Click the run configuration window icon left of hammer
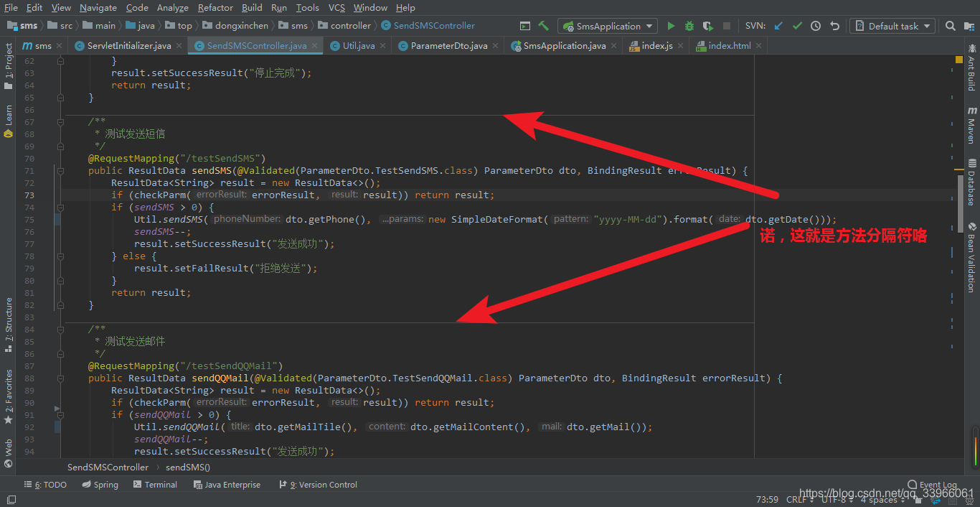Image resolution: width=980 pixels, height=507 pixels. pos(525,26)
